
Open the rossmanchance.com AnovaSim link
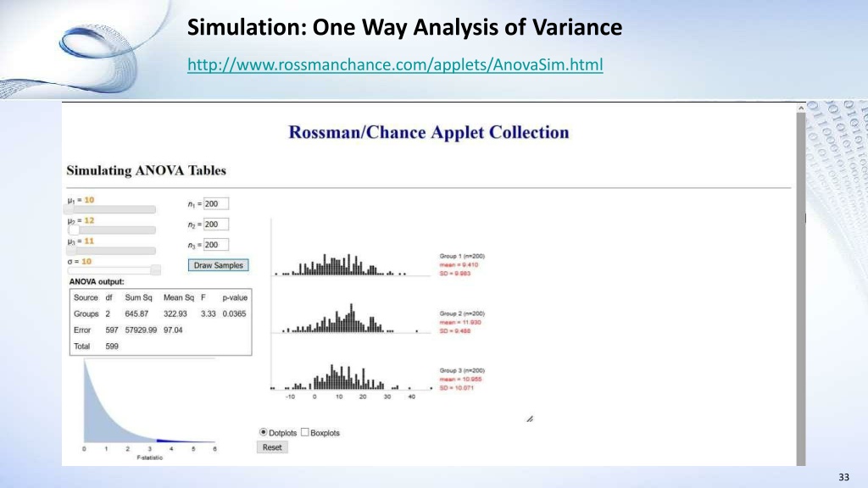click(x=395, y=64)
